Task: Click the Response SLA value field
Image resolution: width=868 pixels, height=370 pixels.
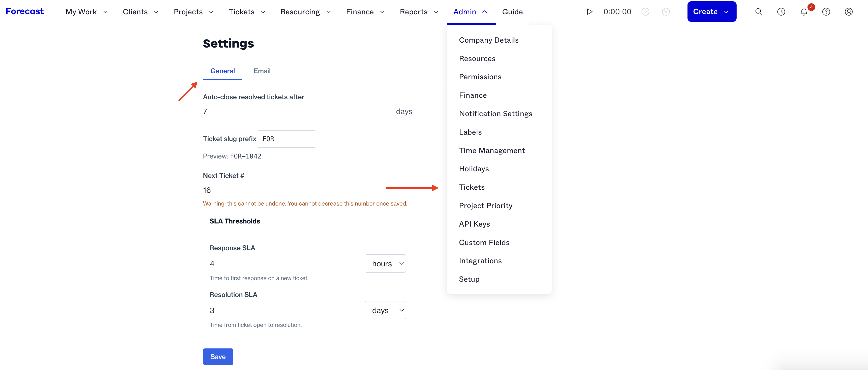Action: 284,264
